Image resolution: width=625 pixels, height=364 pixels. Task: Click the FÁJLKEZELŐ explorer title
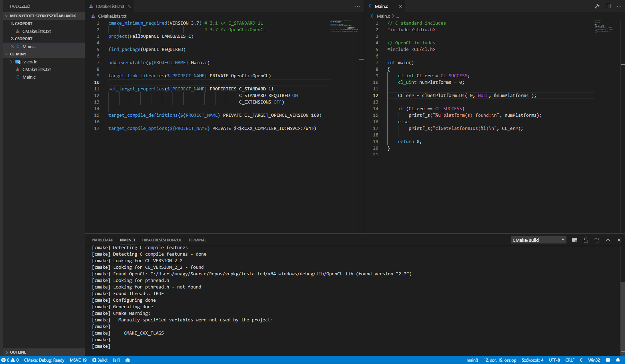[20, 6]
